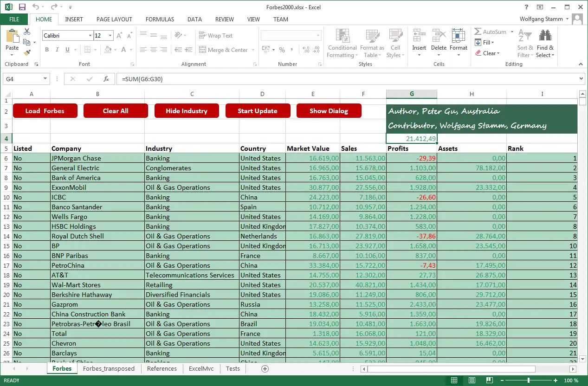Click the Delete cells icon
Image resolution: width=588 pixels, height=386 pixels.
tap(439, 36)
